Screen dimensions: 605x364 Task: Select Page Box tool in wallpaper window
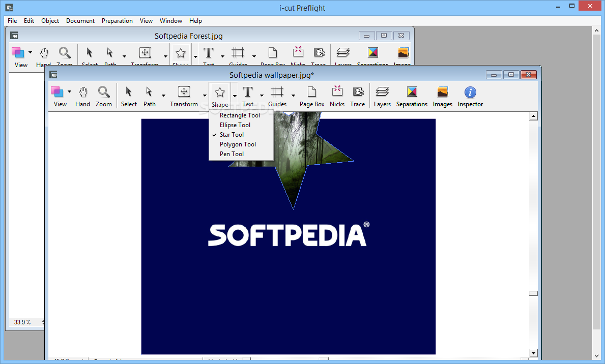(x=312, y=97)
